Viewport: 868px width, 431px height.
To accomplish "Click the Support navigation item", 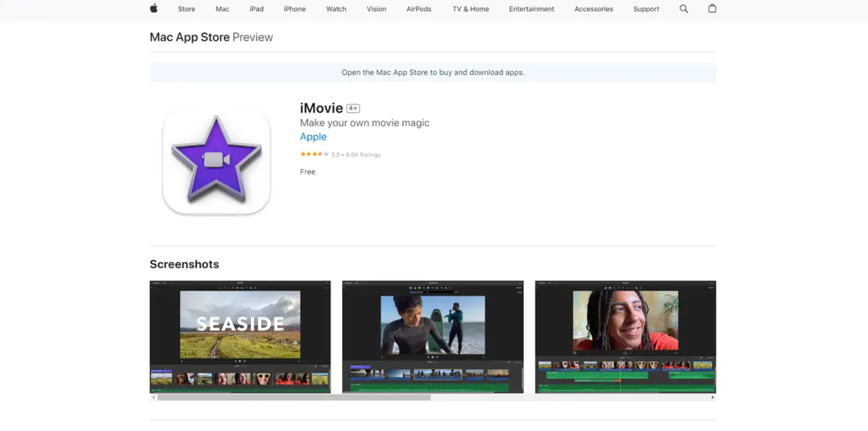I will (646, 9).
